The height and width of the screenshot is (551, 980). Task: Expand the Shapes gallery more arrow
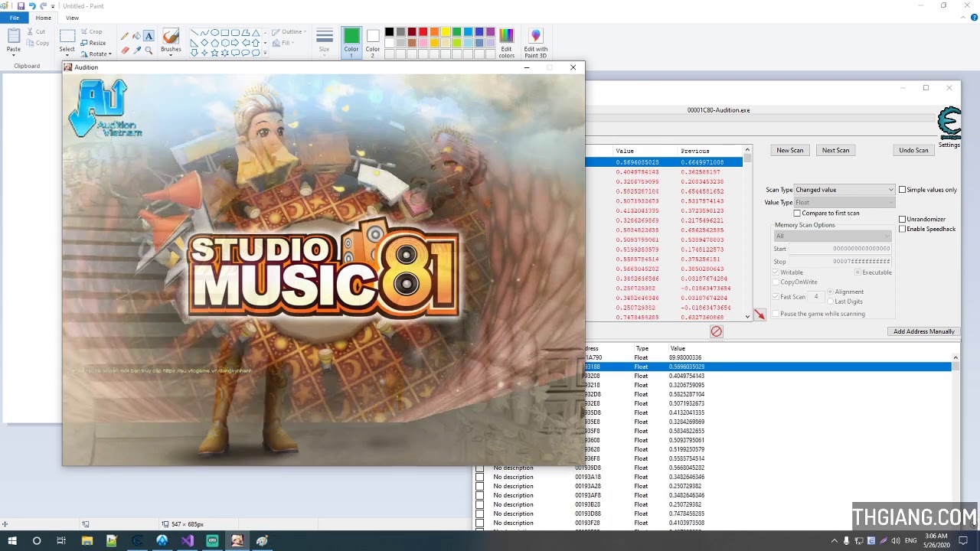point(265,52)
